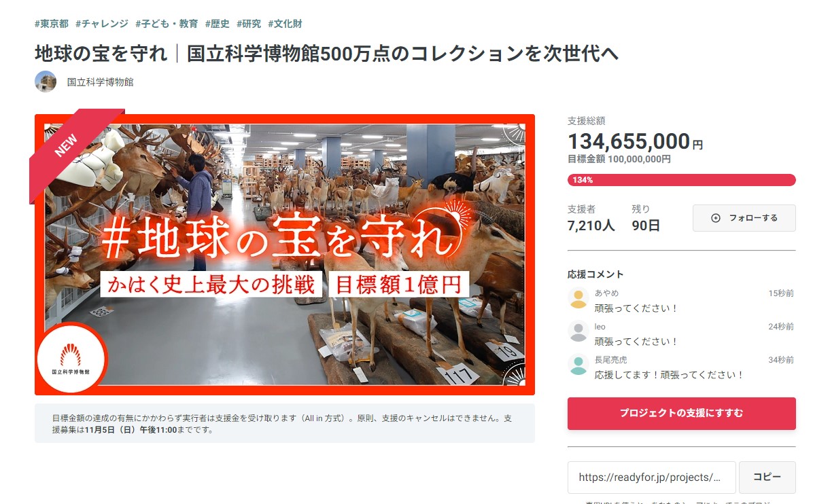Image resolution: width=830 pixels, height=504 pixels.
Task: Open the #東京都 hashtag
Action: (x=52, y=24)
